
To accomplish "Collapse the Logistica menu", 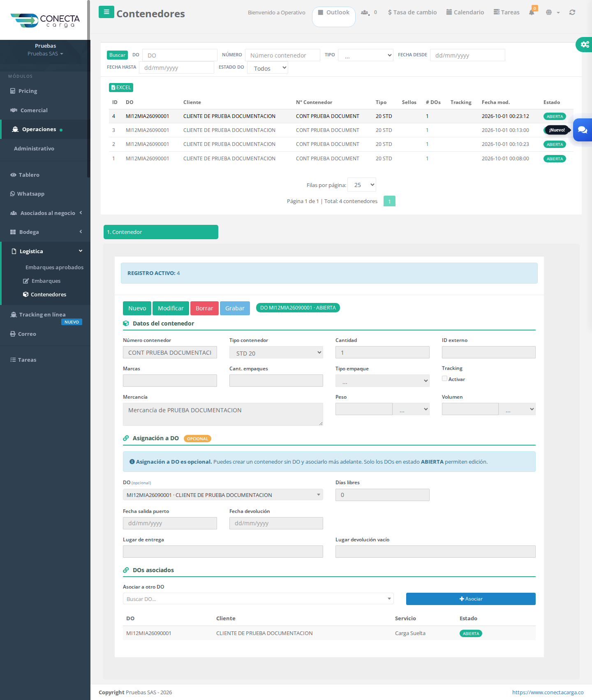I will (x=46, y=251).
